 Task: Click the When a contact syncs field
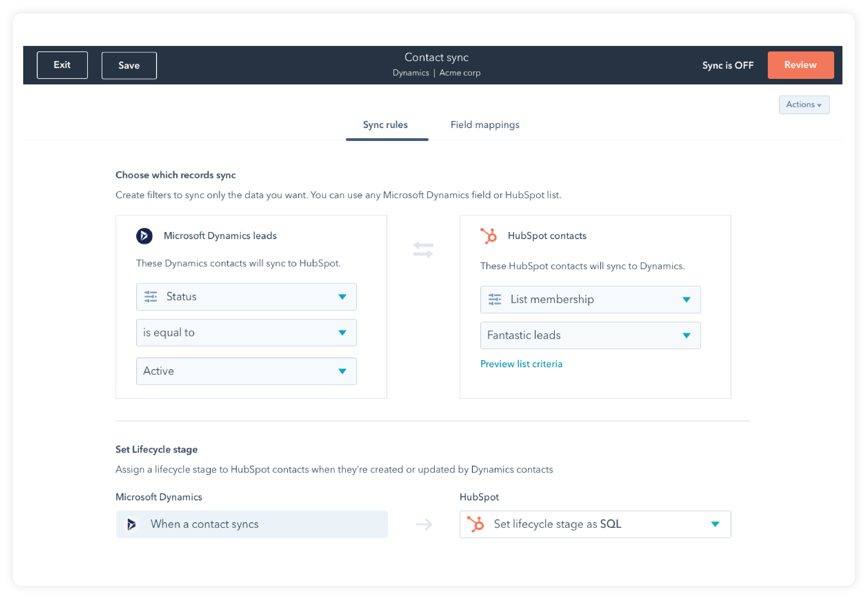[x=252, y=524]
